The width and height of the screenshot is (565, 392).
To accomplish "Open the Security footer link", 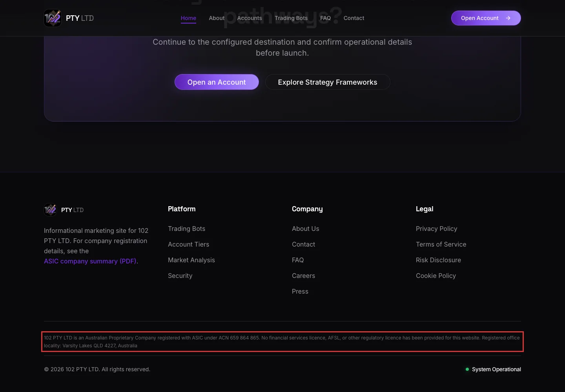I will 180,276.
